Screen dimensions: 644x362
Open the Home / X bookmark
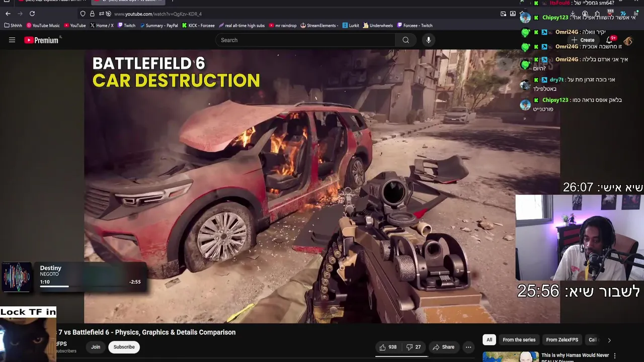click(102, 26)
